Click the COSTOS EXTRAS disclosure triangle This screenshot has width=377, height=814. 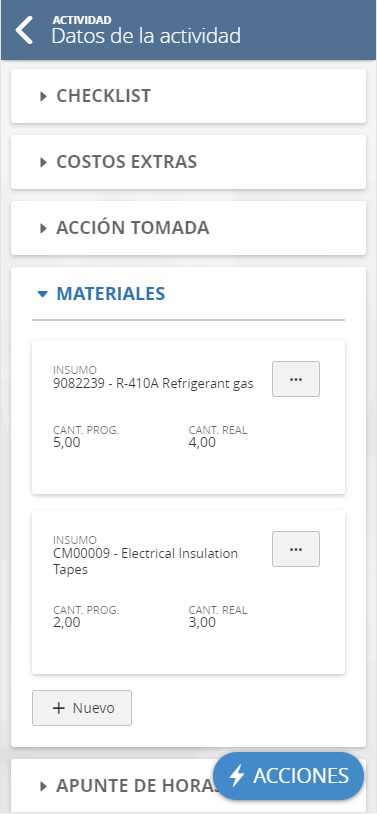coord(44,162)
